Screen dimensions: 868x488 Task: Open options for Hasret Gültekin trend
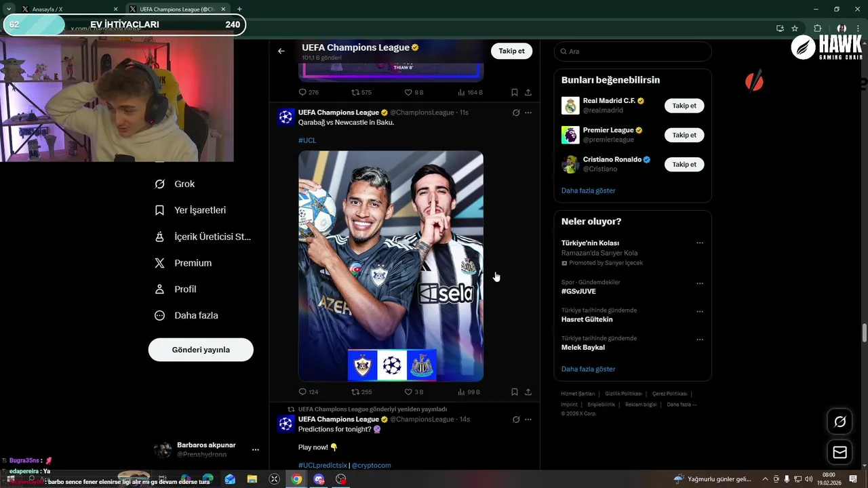700,312
